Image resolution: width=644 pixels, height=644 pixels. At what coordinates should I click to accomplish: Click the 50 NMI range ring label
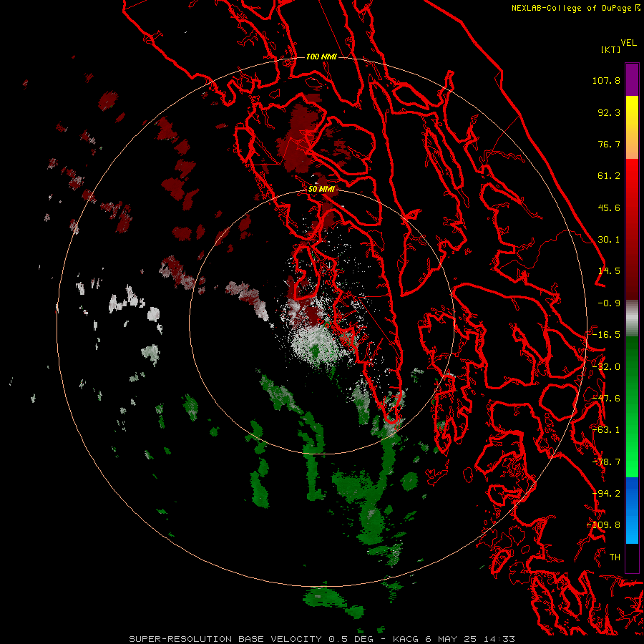coord(321,190)
